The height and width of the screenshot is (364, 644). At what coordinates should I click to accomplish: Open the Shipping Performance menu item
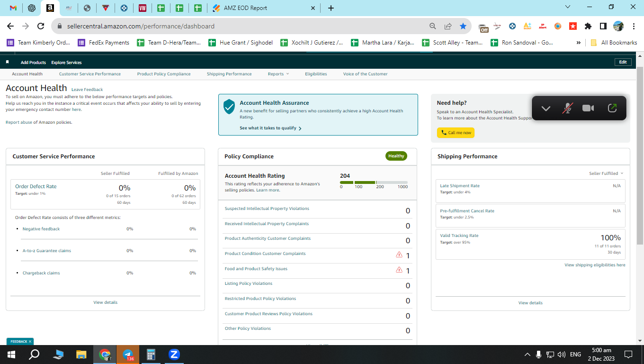[x=229, y=74]
